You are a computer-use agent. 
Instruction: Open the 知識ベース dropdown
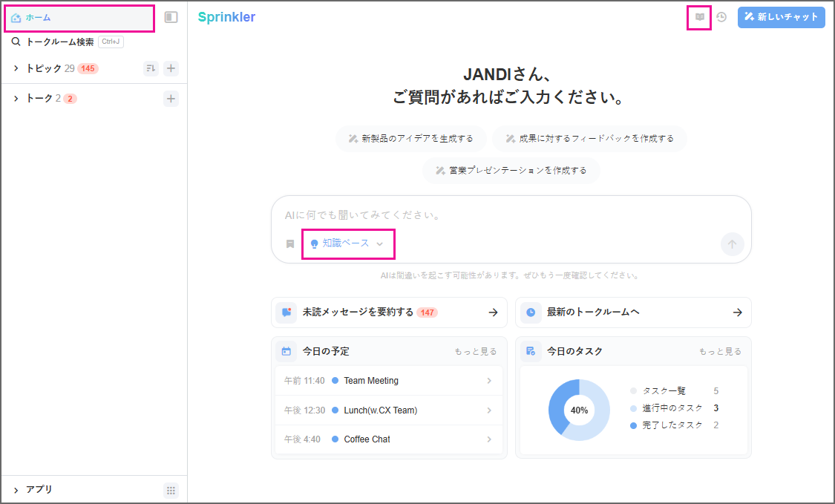[347, 243]
